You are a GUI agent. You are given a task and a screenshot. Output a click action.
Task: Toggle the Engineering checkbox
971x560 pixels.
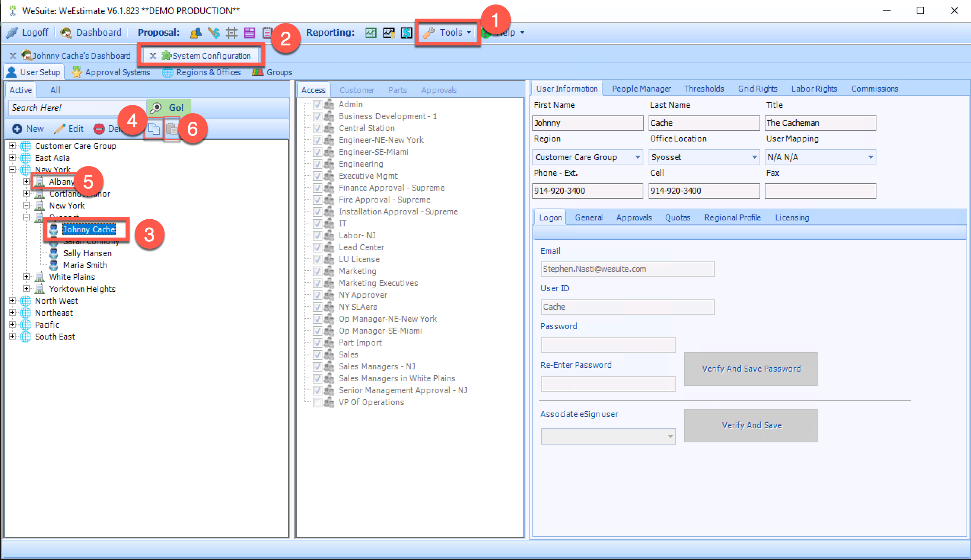317,164
